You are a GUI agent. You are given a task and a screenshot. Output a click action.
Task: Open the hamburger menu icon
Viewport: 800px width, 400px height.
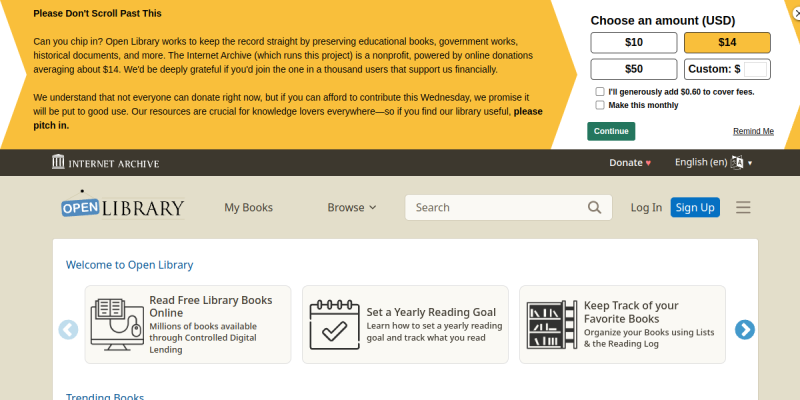tap(743, 207)
